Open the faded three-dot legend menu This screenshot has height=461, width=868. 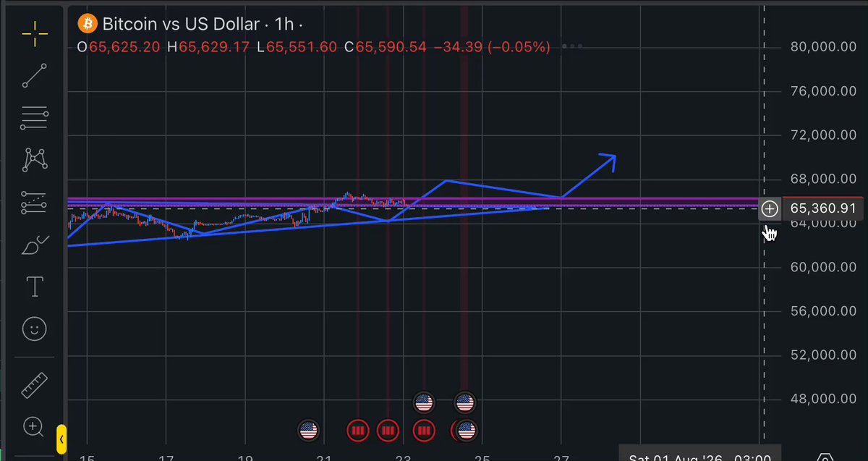click(571, 46)
